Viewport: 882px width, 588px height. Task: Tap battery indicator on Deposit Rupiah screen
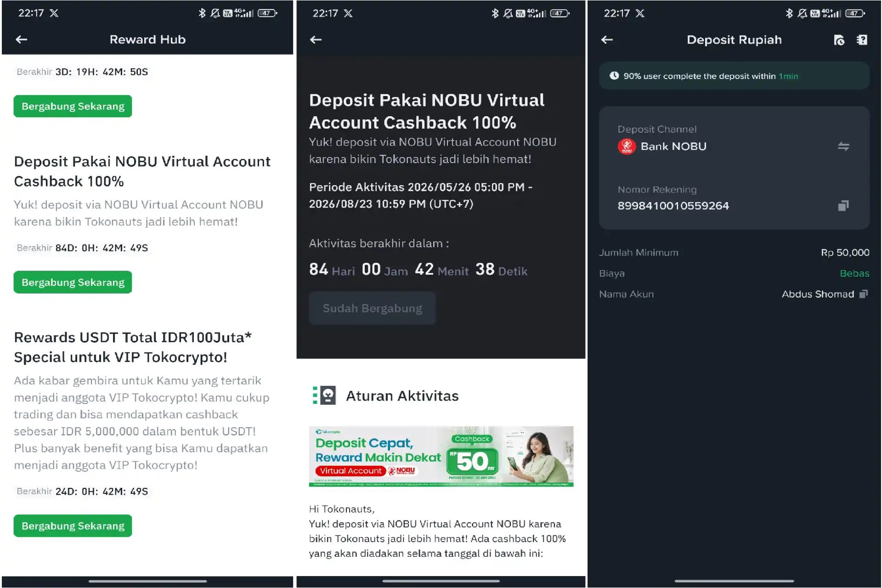coord(855,13)
